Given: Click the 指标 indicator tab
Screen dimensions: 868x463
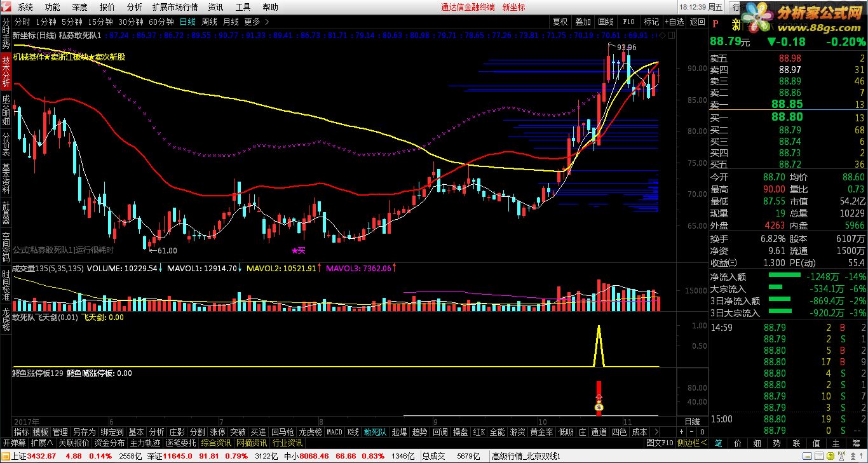Looking at the screenshot, I should click(x=21, y=432).
